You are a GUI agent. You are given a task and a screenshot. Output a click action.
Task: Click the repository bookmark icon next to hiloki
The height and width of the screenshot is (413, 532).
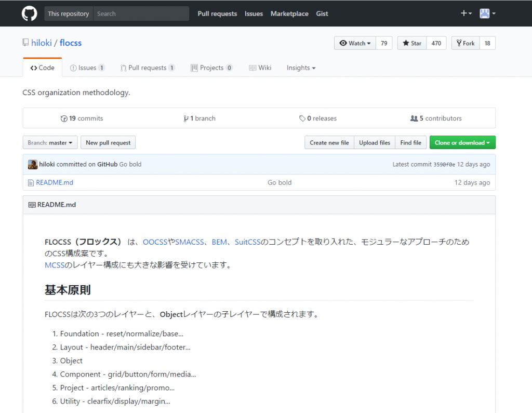pyautogui.click(x=24, y=42)
